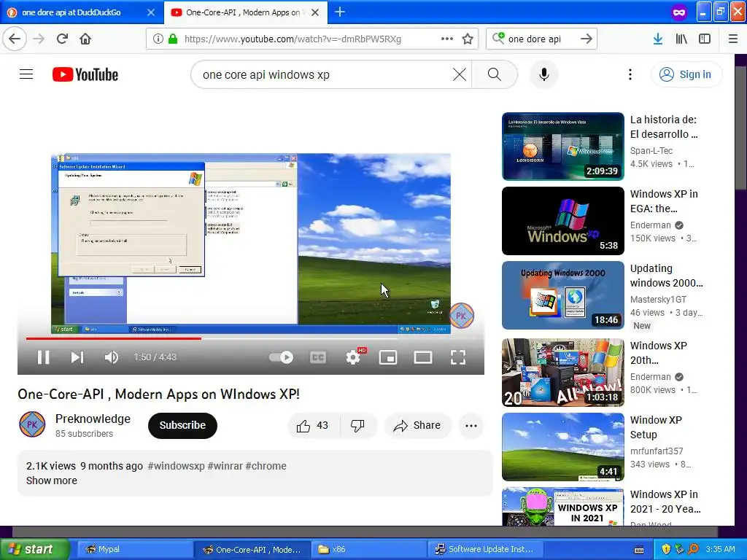
Task: Focus the browser URL address field
Action: [x=305, y=39]
